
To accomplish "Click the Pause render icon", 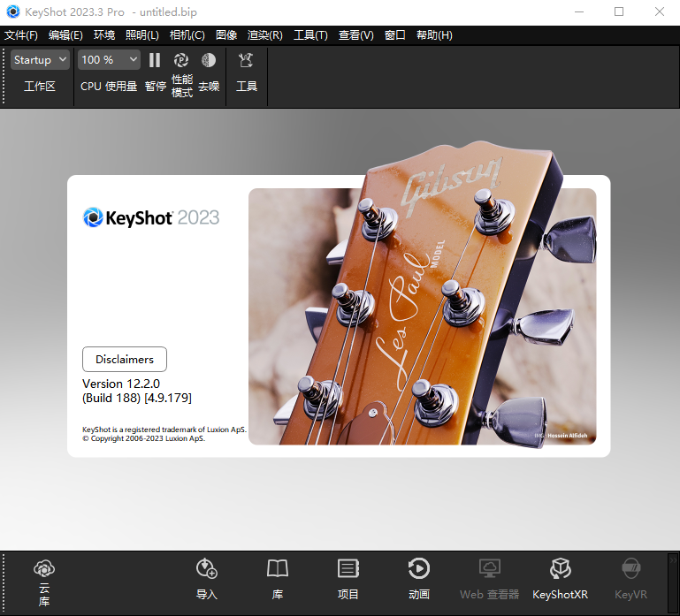I will point(155,60).
